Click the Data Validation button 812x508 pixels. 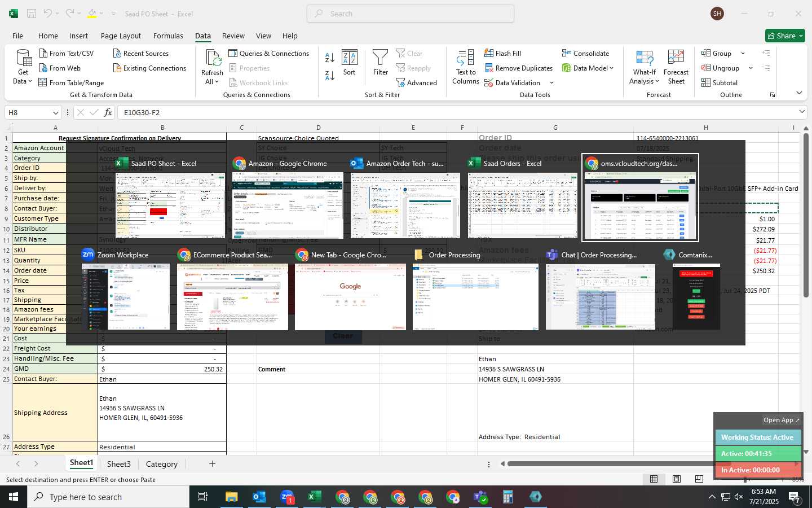click(x=512, y=82)
